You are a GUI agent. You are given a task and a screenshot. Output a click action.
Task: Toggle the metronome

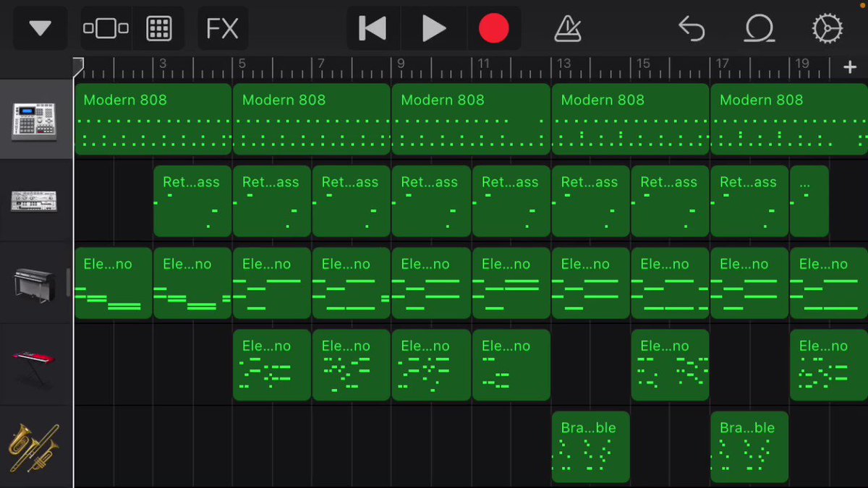point(568,28)
